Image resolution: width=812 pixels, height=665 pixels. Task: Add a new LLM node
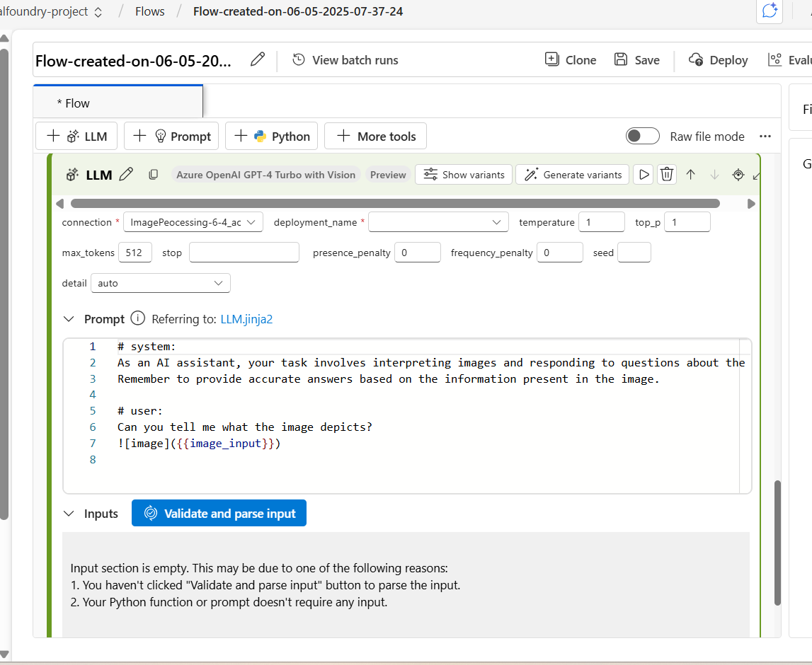[76, 136]
